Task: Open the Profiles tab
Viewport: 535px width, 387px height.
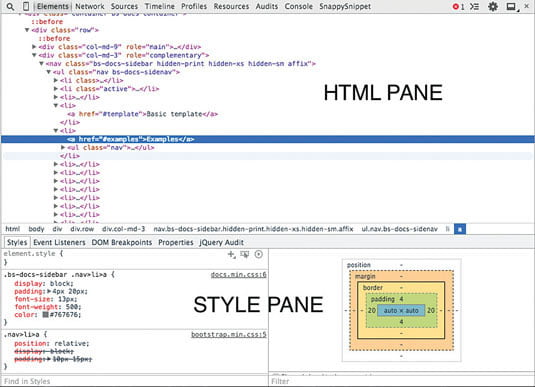Action: pos(194,6)
